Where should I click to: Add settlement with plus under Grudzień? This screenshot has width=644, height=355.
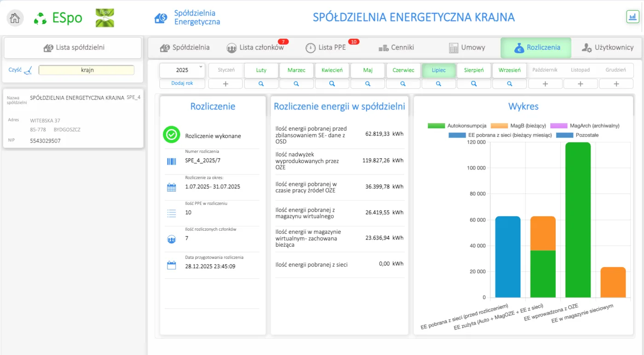[x=616, y=84]
